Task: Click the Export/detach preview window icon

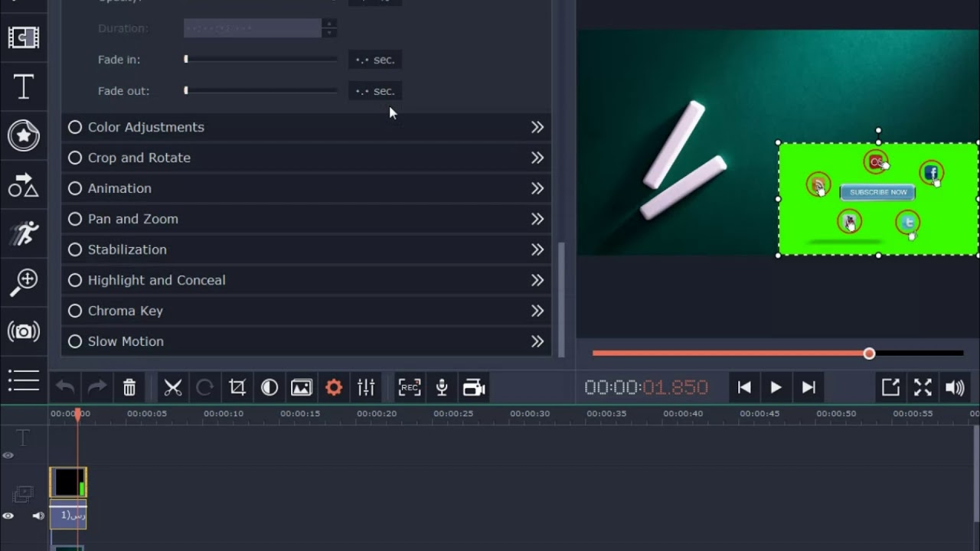Action: click(x=890, y=388)
